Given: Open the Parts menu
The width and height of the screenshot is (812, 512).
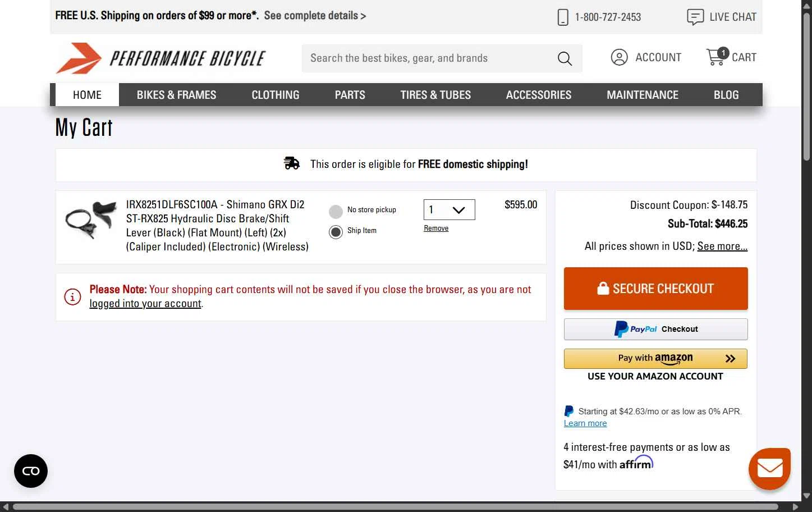Looking at the screenshot, I should [350, 95].
